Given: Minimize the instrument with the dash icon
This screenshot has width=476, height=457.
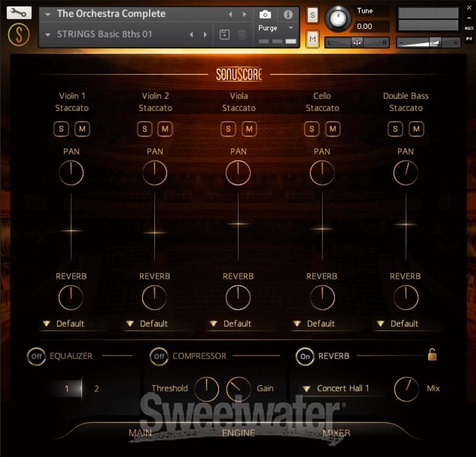Looking at the screenshot, I should 469,18.
